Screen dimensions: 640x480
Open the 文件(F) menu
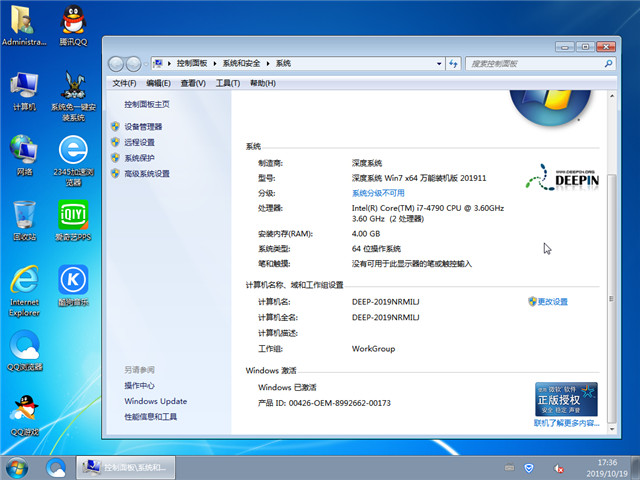pos(124,83)
